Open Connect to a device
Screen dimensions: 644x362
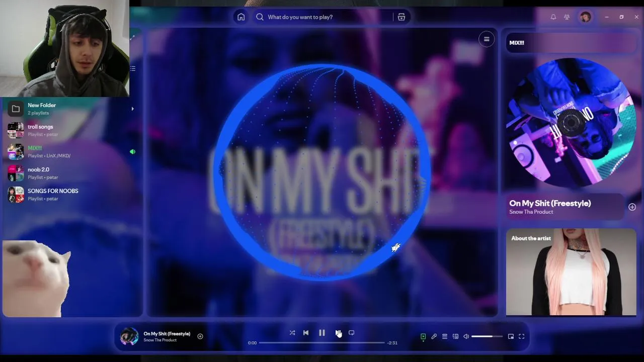click(456, 336)
